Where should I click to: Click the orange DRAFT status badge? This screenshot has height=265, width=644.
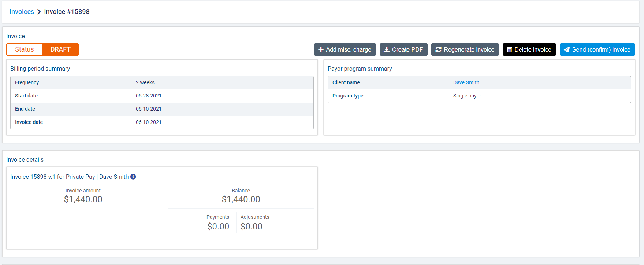click(x=60, y=49)
